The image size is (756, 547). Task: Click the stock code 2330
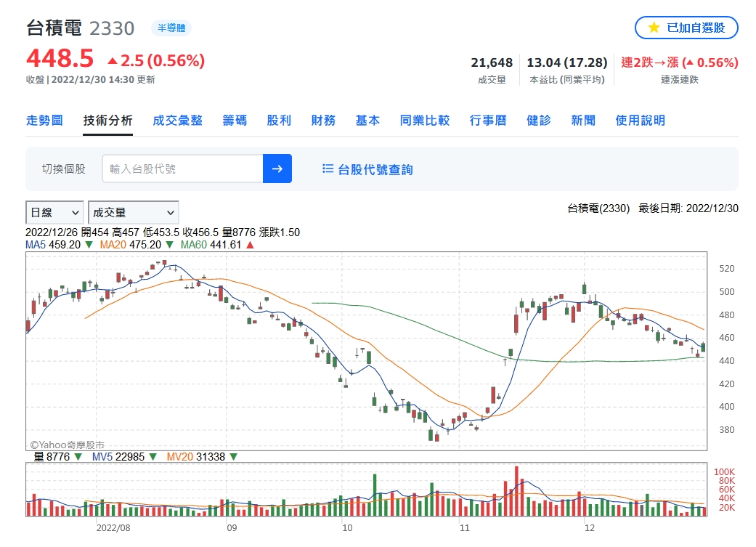112,28
